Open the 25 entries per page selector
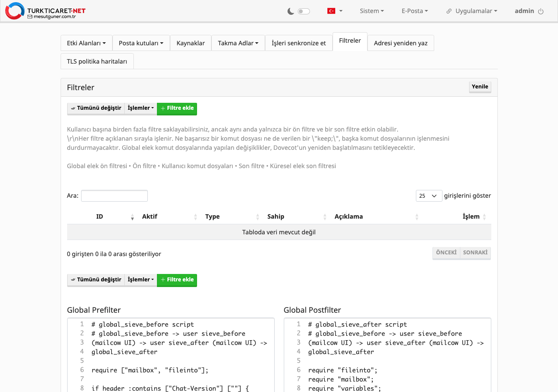Screen dimensions: 558x392 (429, 196)
